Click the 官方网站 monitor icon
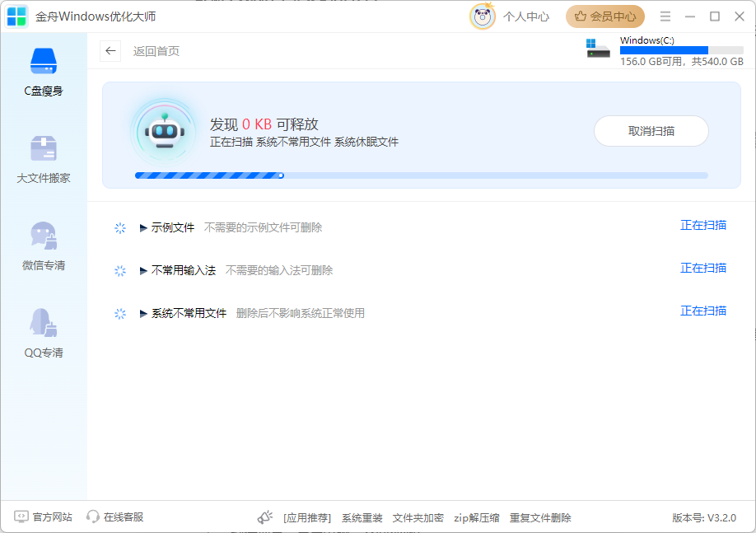756x533 pixels. point(21,517)
